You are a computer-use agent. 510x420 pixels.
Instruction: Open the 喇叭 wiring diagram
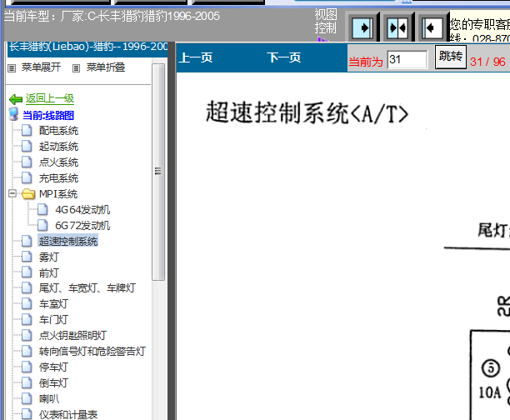click(49, 399)
